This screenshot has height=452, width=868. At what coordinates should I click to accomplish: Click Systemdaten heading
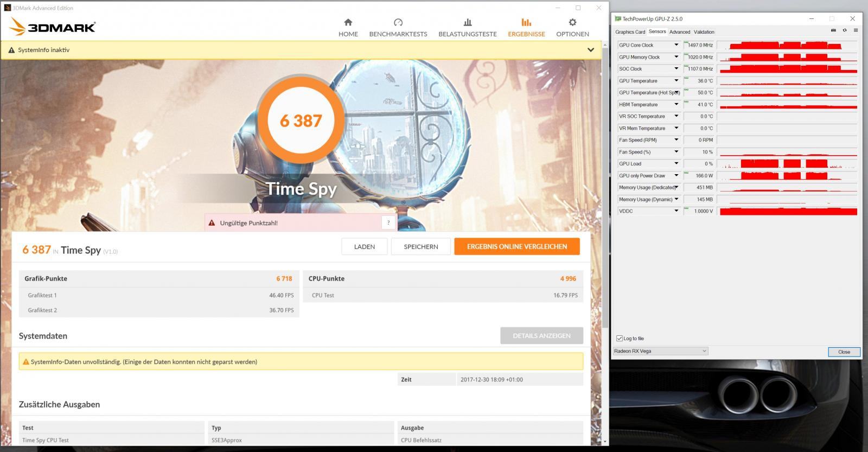pyautogui.click(x=43, y=336)
